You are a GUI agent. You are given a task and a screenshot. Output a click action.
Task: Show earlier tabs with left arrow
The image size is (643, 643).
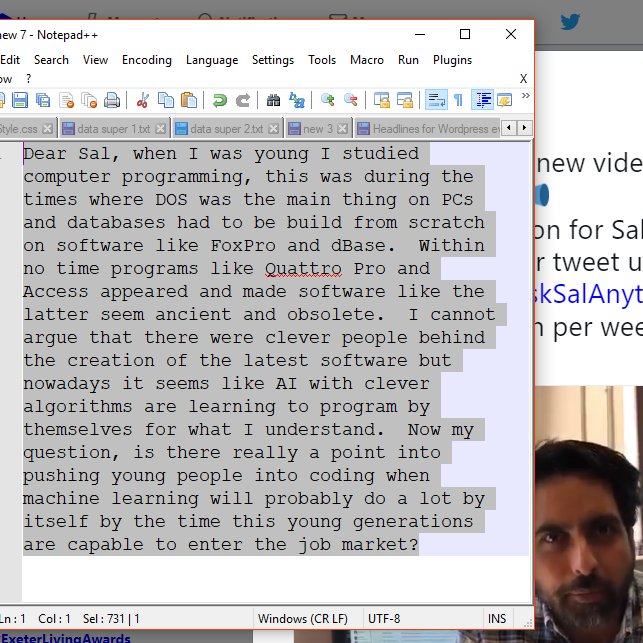point(508,128)
